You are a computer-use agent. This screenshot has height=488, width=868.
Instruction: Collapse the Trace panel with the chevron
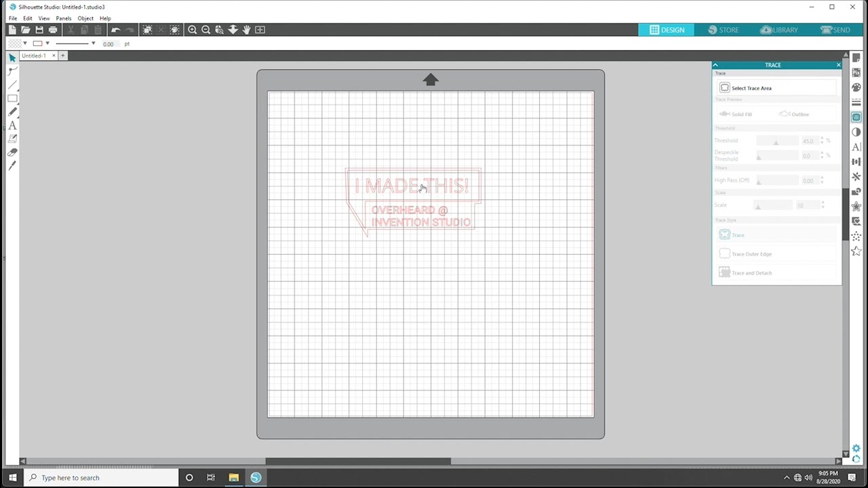tap(715, 65)
